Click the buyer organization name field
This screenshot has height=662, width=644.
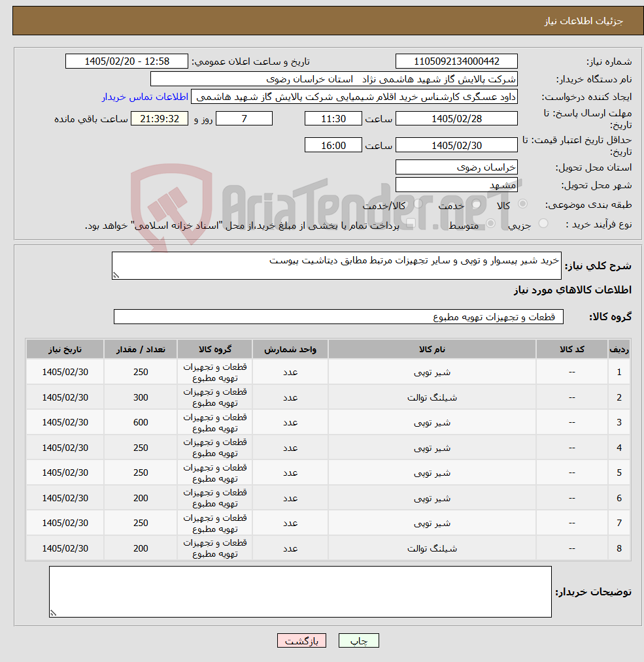tap(334, 79)
